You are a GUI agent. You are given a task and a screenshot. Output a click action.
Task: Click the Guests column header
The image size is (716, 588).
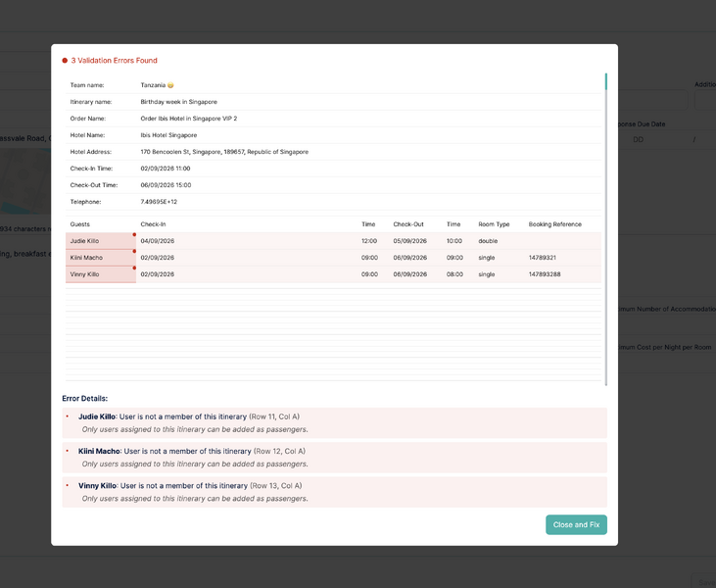pyautogui.click(x=80, y=224)
